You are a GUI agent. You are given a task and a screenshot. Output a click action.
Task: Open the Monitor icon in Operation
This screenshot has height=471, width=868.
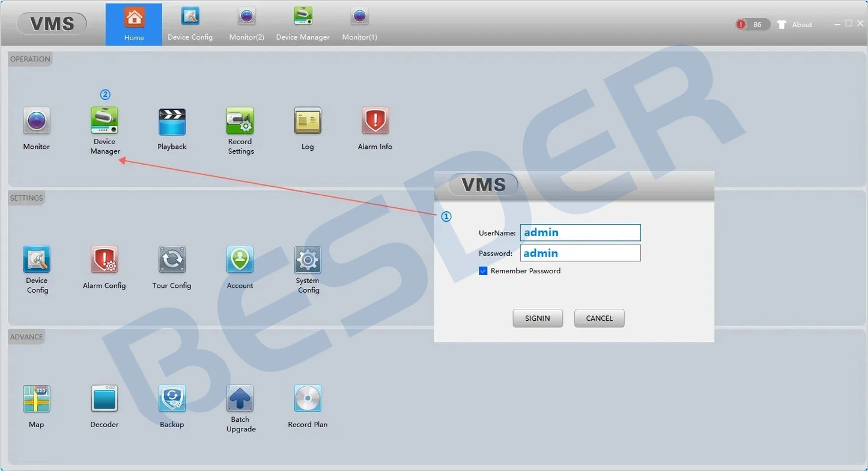[37, 121]
